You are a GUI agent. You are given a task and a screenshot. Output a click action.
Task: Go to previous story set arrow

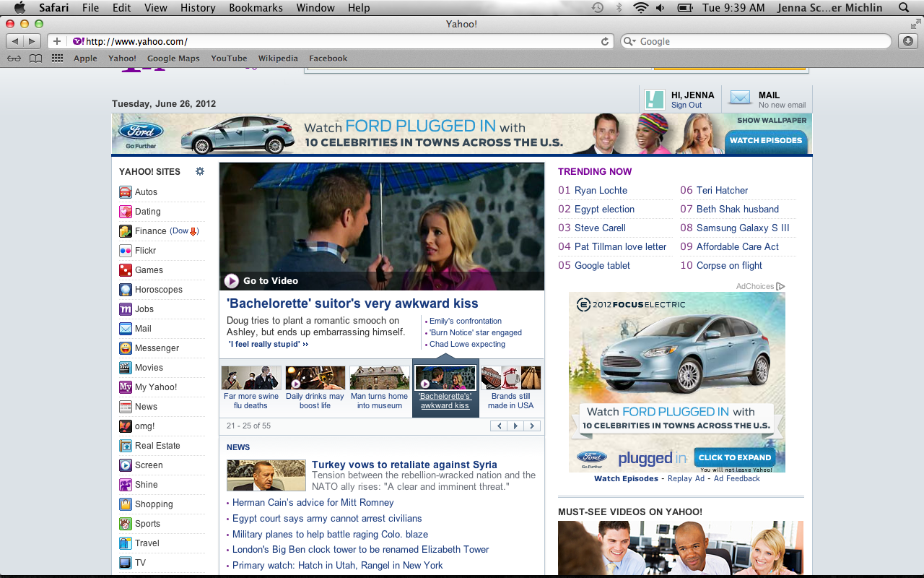[499, 426]
